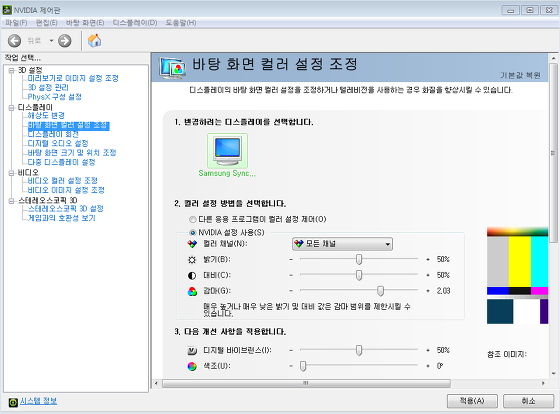Click the horizontal scrollbar right arrow
The width and height of the screenshot is (560, 414).
pos(543,383)
